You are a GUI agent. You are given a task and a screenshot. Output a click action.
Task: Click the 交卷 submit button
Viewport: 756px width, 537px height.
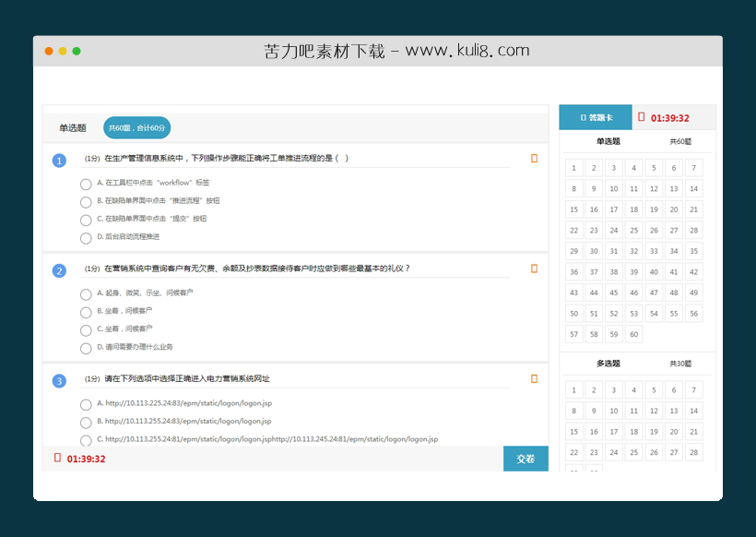coord(526,458)
